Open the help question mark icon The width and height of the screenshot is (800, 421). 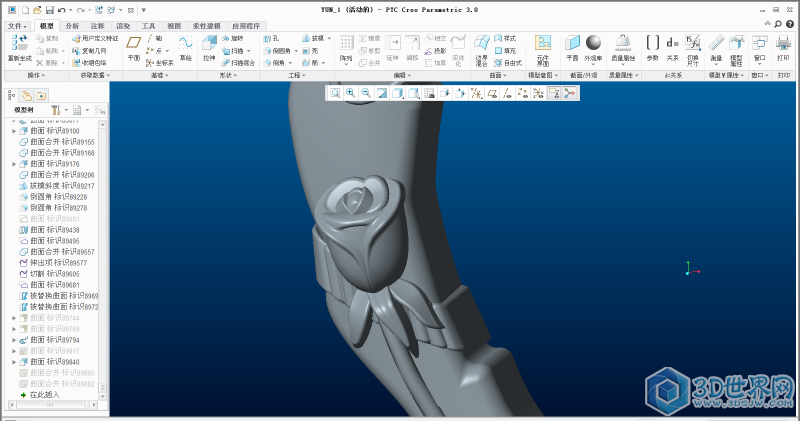[790, 23]
